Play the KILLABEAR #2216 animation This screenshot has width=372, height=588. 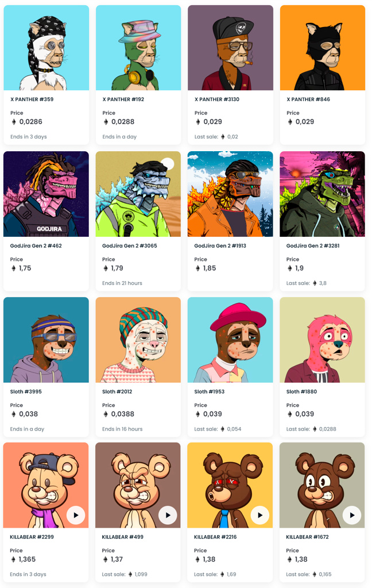coord(260,515)
